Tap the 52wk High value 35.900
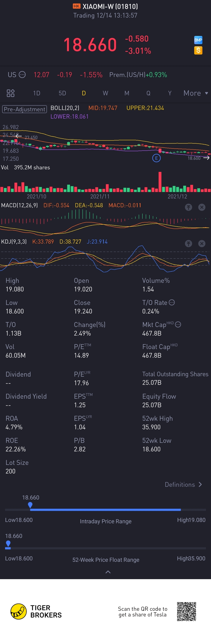This screenshot has height=644, width=211. pos(151,427)
